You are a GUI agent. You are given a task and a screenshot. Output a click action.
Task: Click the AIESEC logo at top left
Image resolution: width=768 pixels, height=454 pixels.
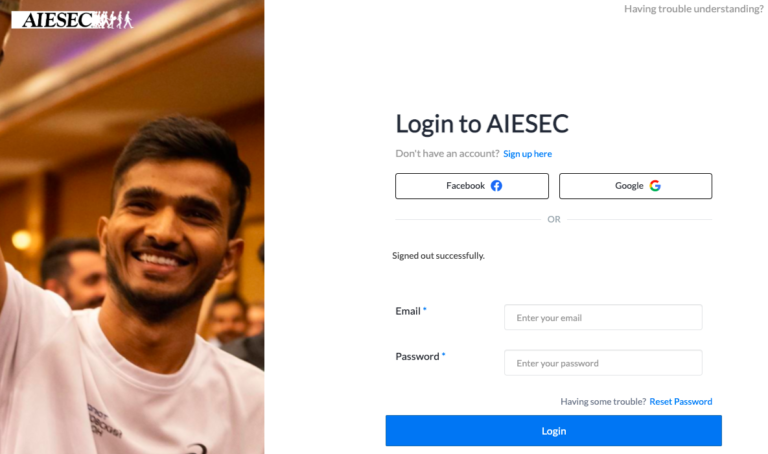pyautogui.click(x=72, y=20)
